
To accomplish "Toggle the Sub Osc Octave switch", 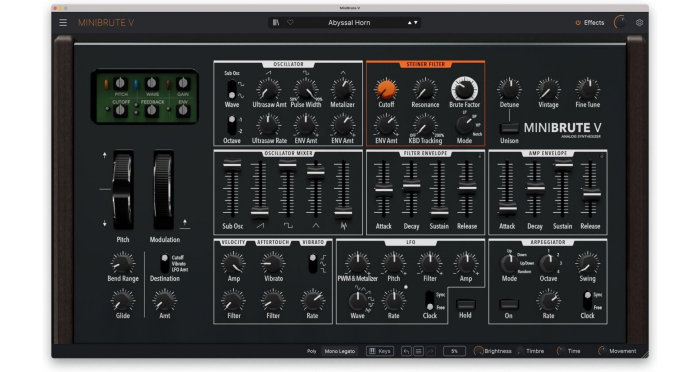I will (231, 125).
